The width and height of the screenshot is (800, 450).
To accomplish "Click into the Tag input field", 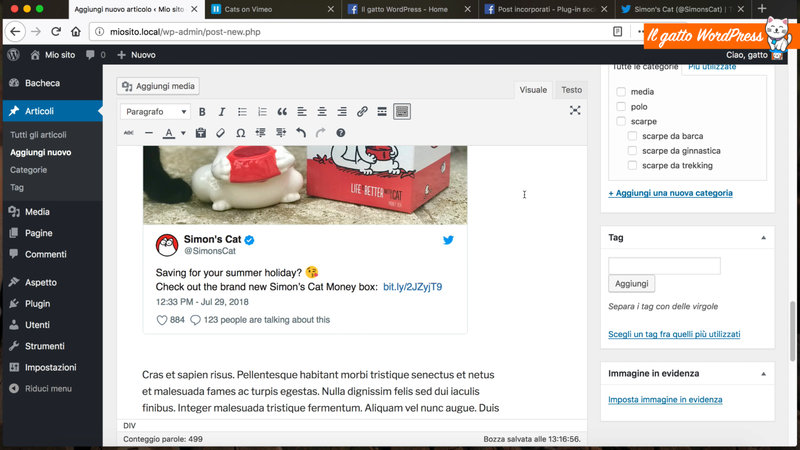I will point(664,266).
